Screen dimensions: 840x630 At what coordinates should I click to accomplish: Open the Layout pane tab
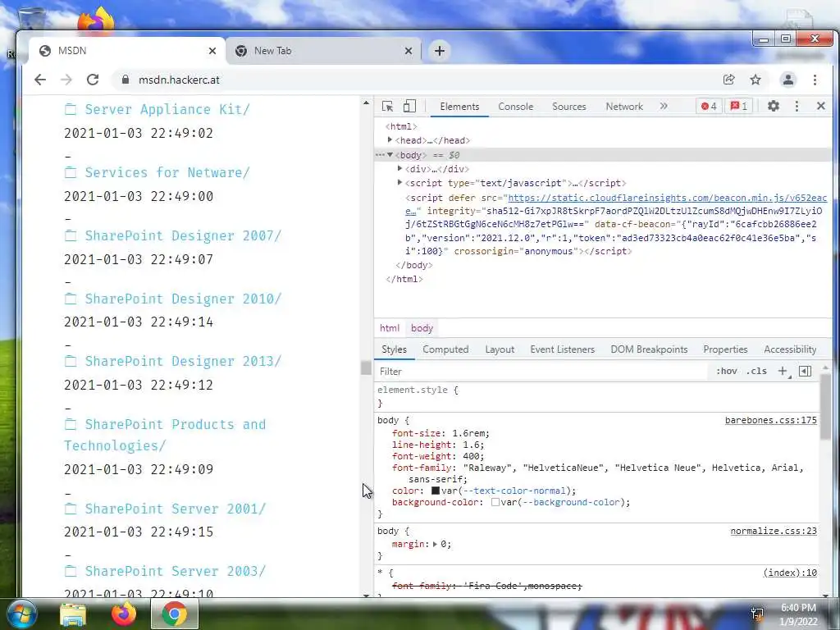(x=500, y=349)
